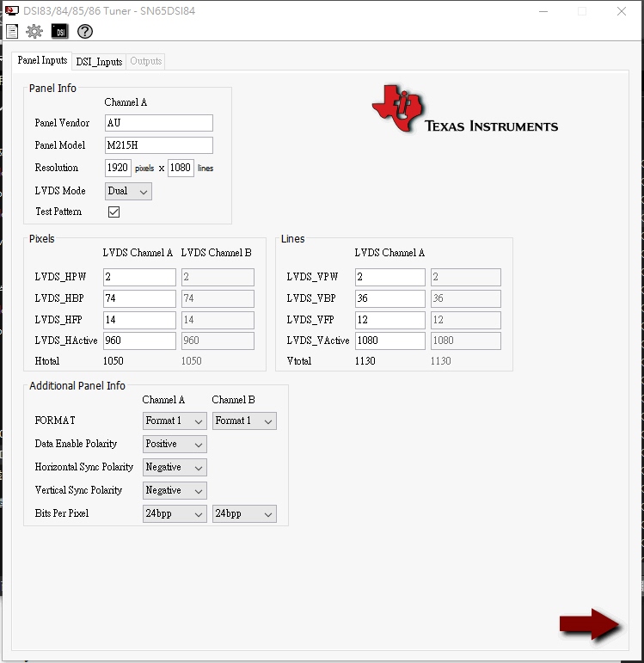
Task: Open Vertical Sync Polarity dropdown
Action: coord(175,490)
